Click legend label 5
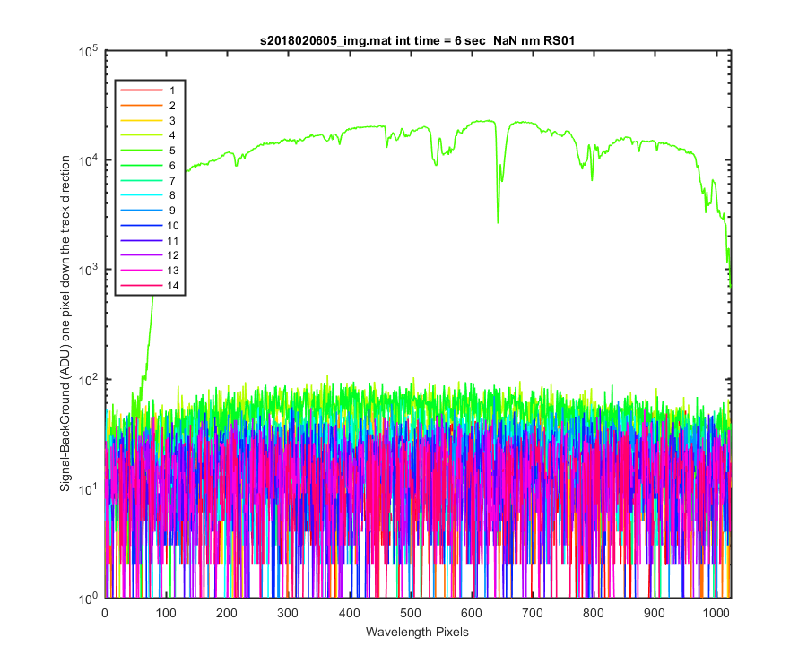Screen dimensions: 807x672 [x=172, y=151]
